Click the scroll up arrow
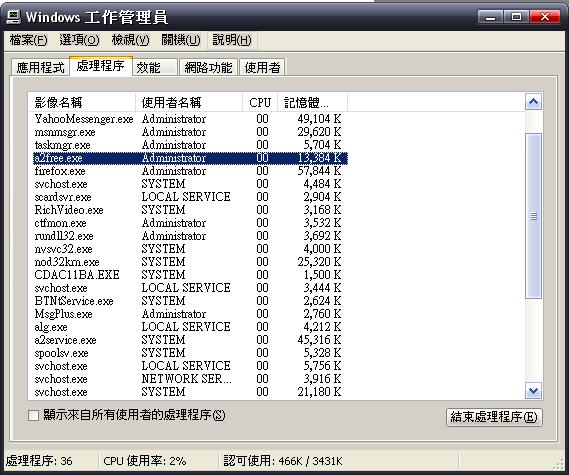The image size is (569, 475). pos(533,102)
